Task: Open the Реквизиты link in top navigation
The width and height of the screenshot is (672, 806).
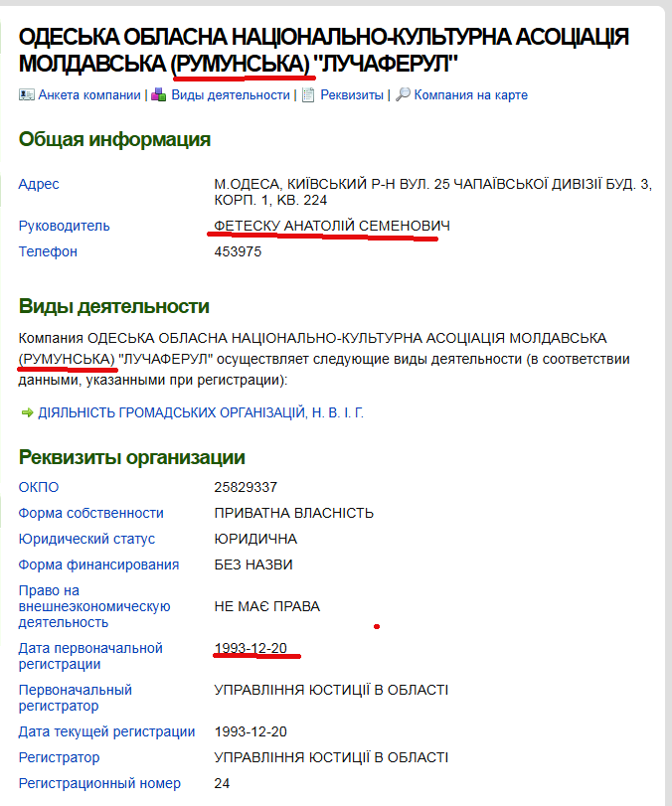Action: point(352,95)
